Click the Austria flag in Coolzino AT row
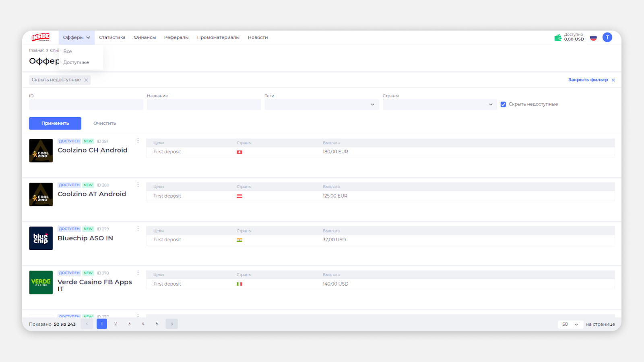This screenshot has height=362, width=644. point(239,196)
